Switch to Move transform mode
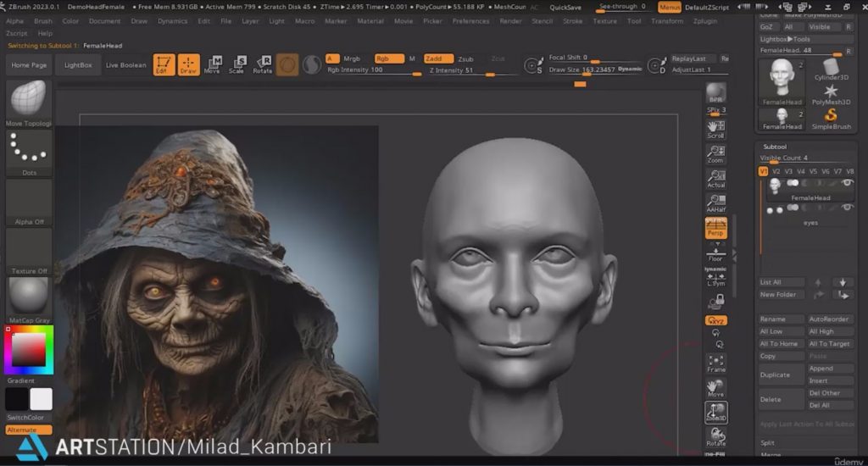 [x=213, y=64]
